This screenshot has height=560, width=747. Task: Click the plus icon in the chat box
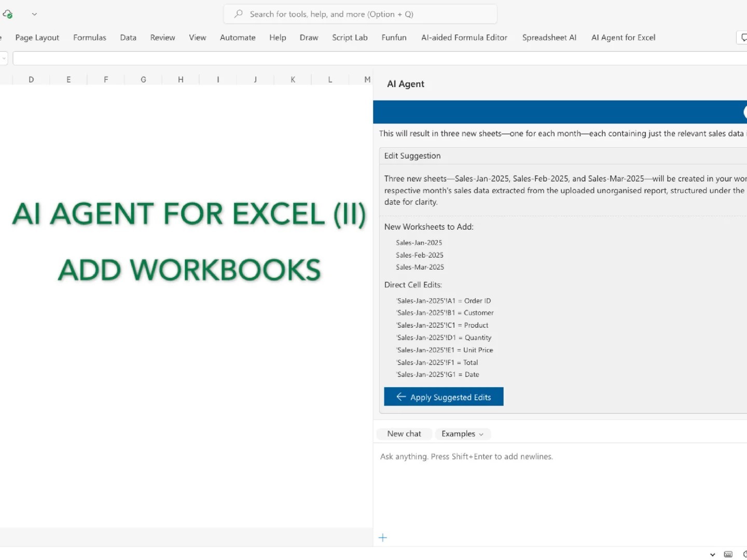(383, 538)
